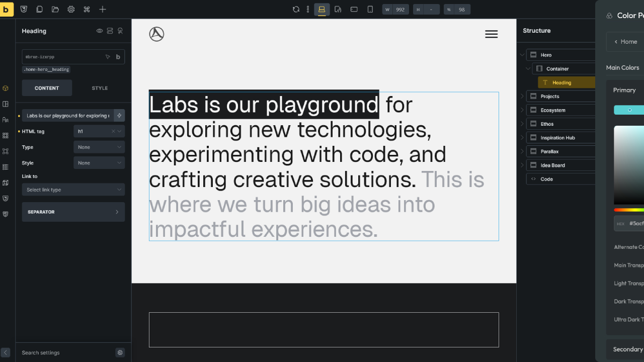Select Ecosystem in the Structure tree

(x=553, y=110)
